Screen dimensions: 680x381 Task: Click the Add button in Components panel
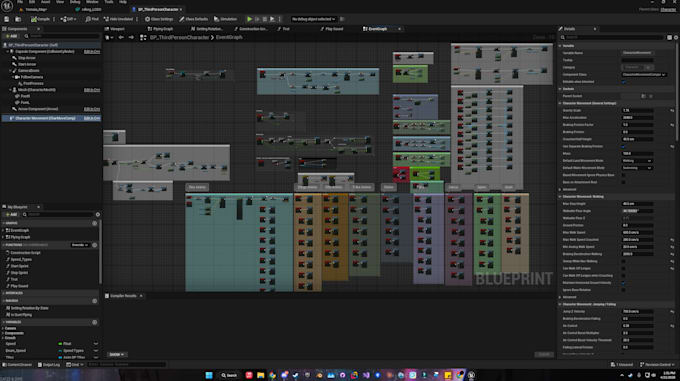click(11, 36)
